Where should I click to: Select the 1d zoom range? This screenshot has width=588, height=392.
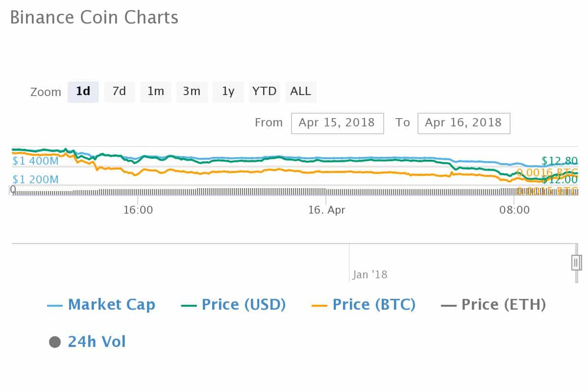click(83, 92)
